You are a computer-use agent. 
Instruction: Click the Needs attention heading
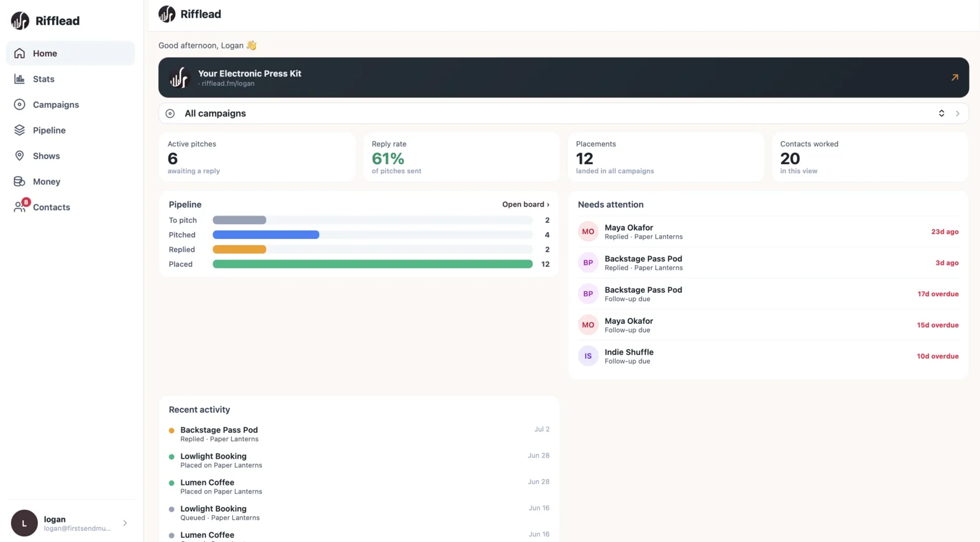pos(611,205)
